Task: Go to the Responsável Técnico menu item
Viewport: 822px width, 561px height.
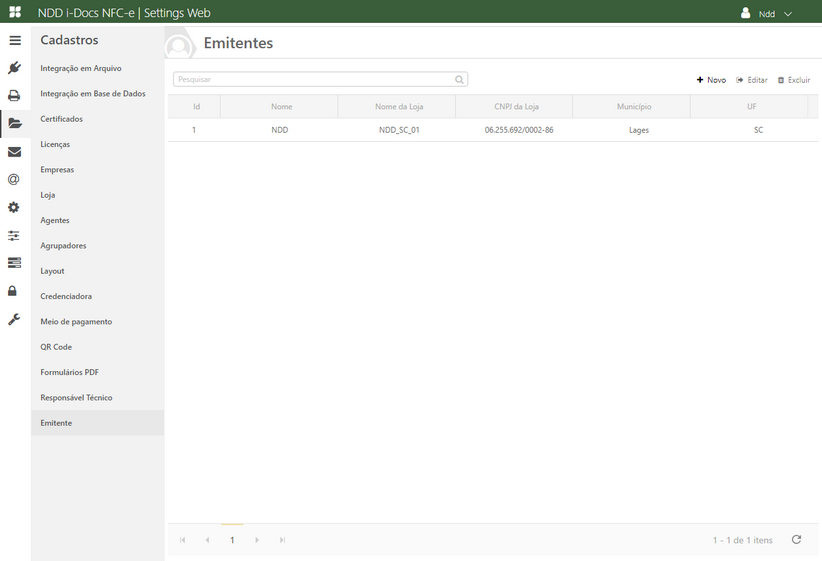Action: [76, 397]
